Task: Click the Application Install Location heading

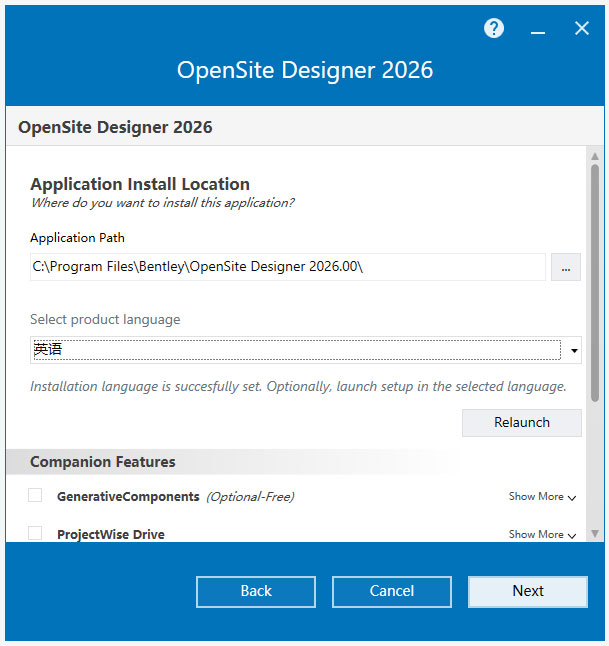Action: 140,184
